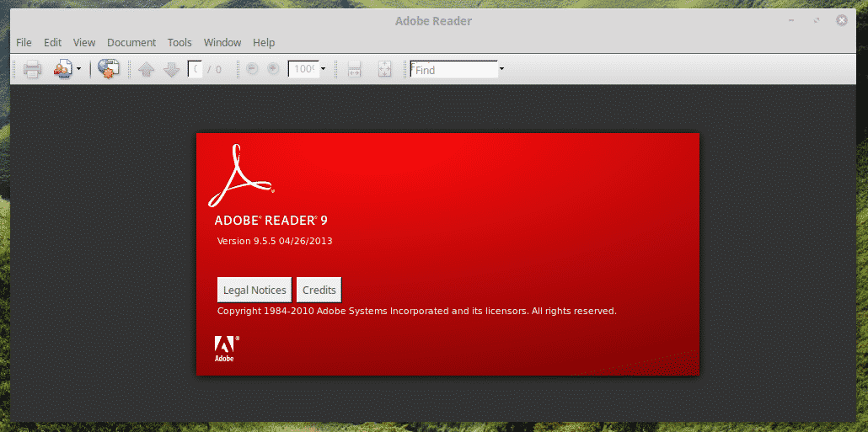This screenshot has width=868, height=432.
Task: Open the View menu
Action: [84, 43]
